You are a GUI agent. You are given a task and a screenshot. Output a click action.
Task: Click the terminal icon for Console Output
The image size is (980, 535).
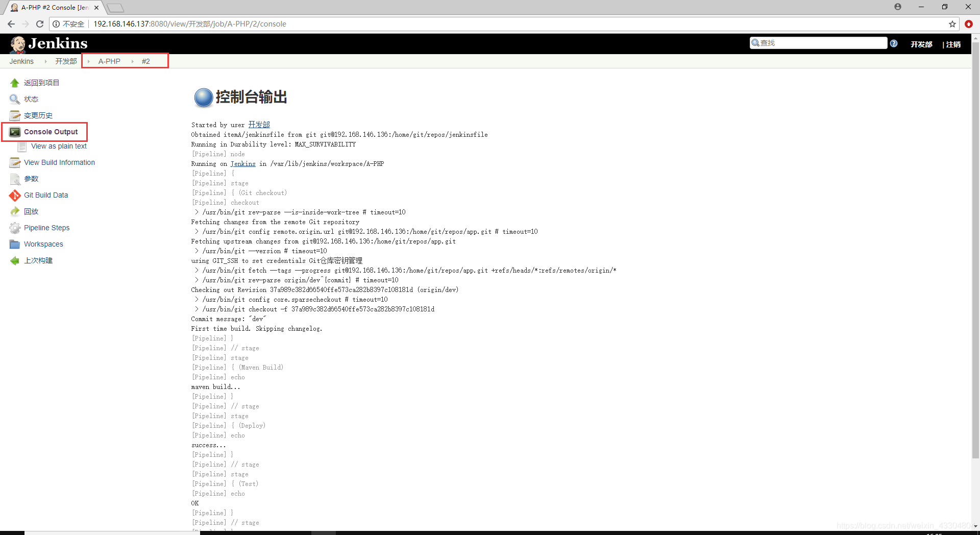click(x=15, y=132)
